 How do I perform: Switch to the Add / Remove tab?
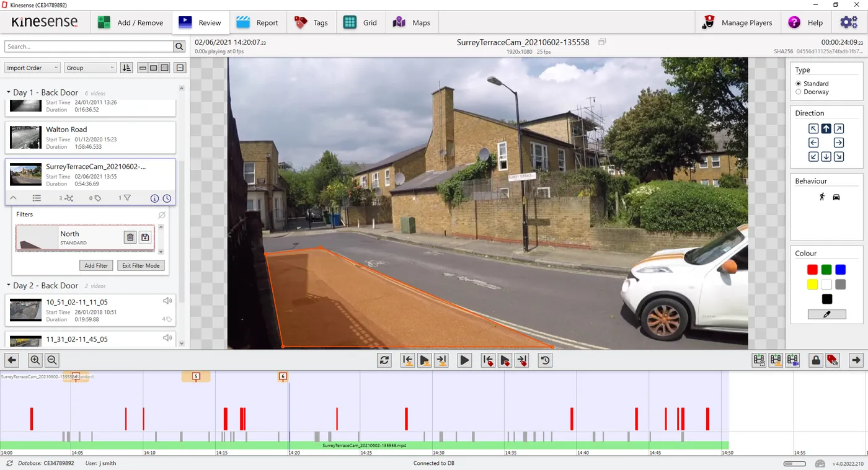click(x=130, y=23)
